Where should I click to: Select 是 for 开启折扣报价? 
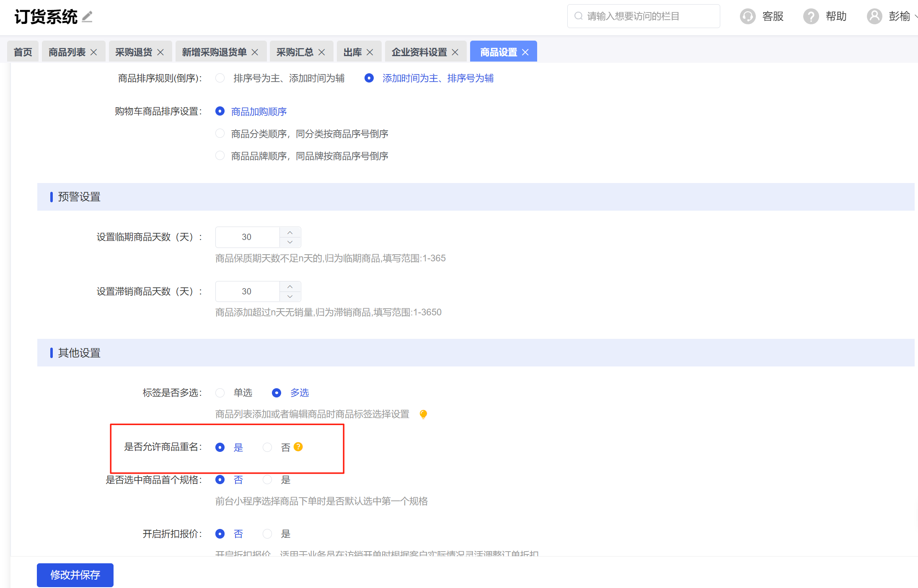[267, 534]
